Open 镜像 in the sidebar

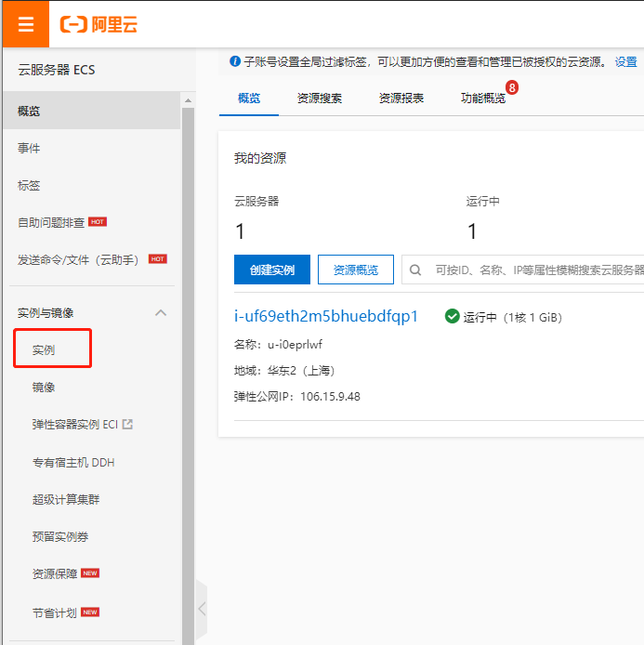[44, 388]
